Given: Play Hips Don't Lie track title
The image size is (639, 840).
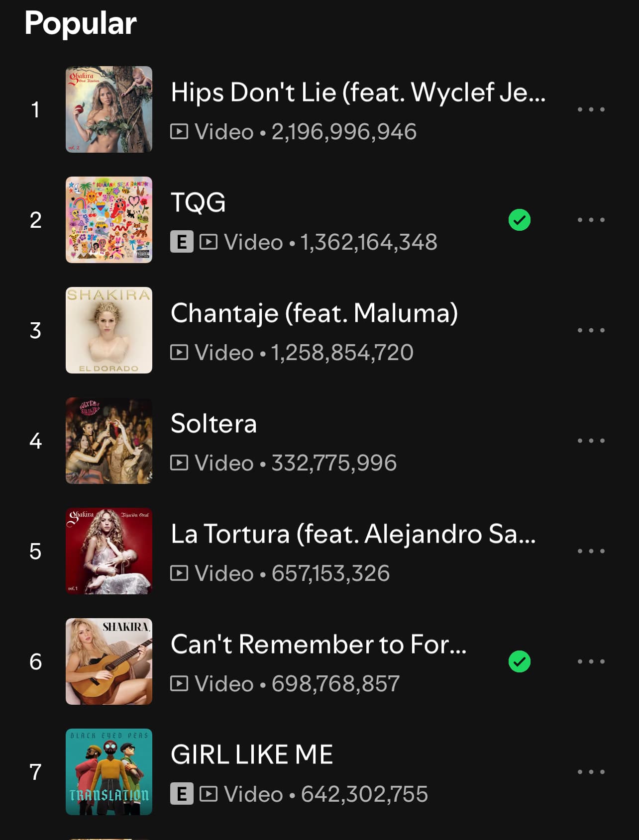Looking at the screenshot, I should tap(358, 93).
